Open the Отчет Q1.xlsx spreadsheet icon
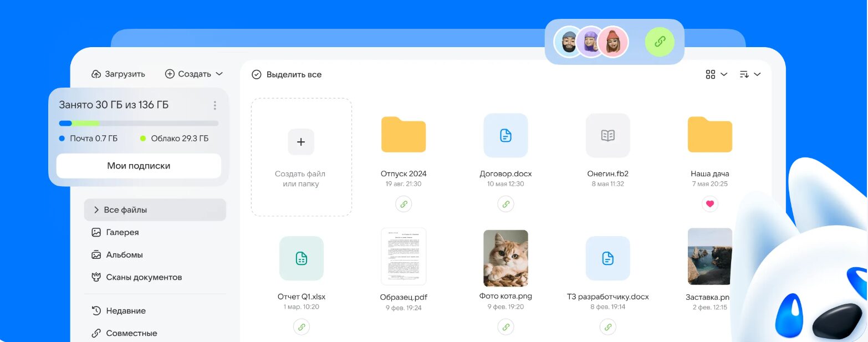This screenshot has width=868, height=342. coord(301,258)
